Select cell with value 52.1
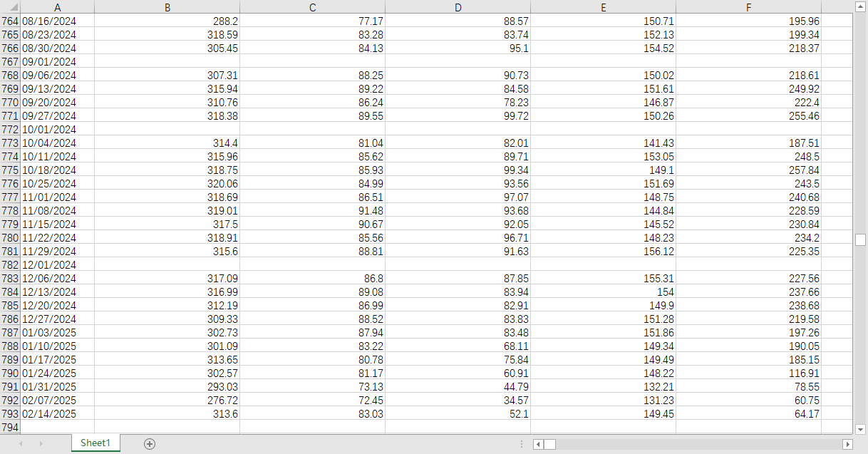Image resolution: width=868 pixels, height=454 pixels. point(458,414)
